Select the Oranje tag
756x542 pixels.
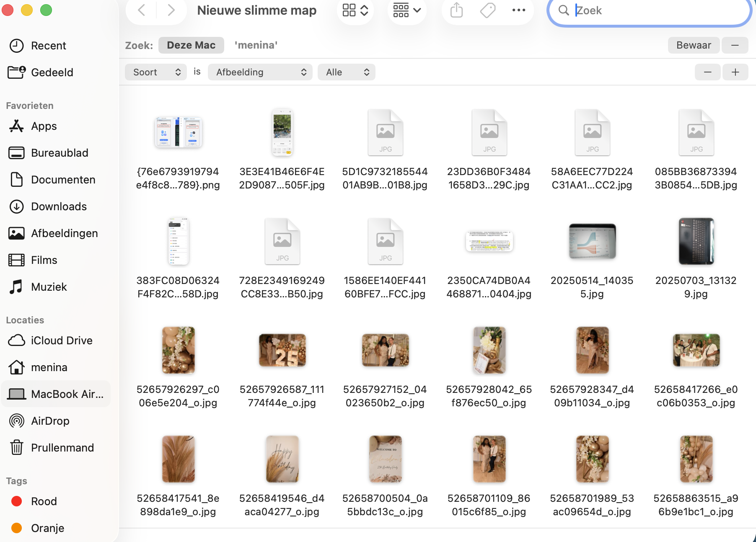pos(47,528)
